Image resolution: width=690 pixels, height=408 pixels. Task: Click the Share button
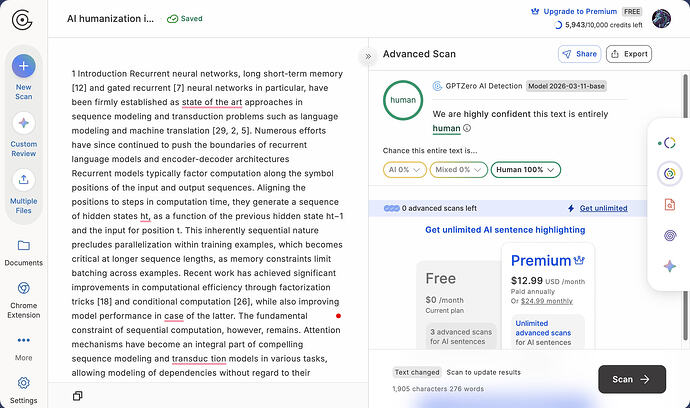[x=580, y=54]
